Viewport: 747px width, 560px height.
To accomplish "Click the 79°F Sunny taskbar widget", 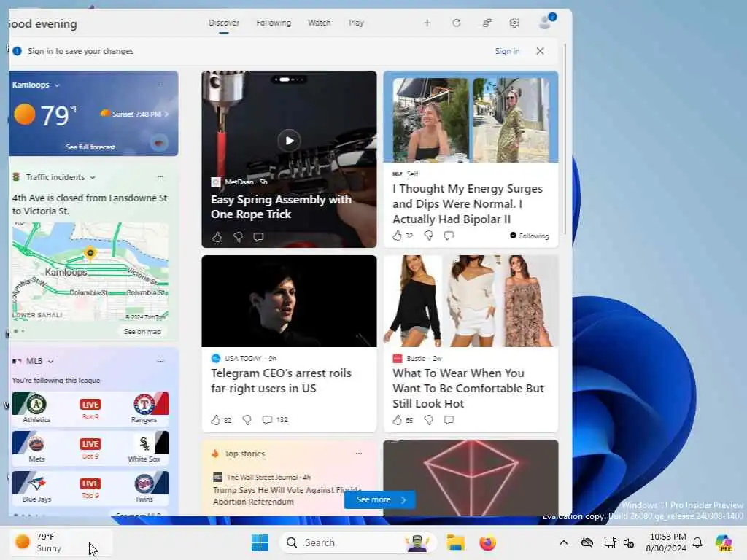I will pos(61,542).
